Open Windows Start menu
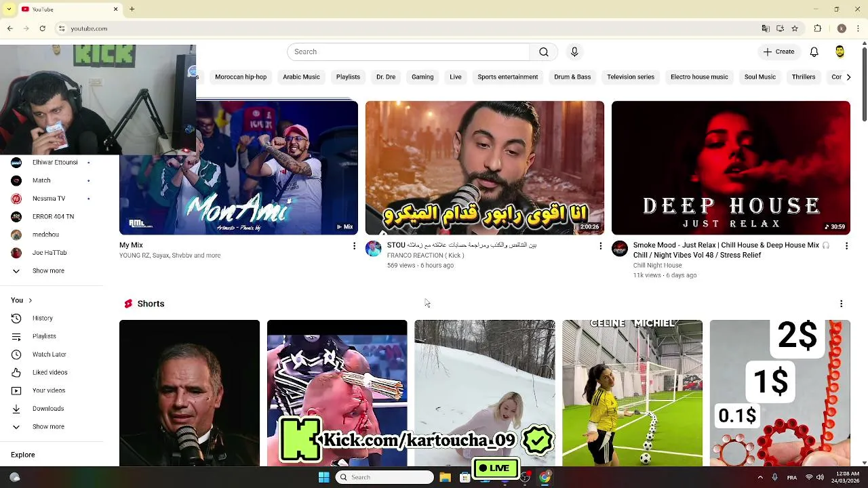Screen dimensions: 868x488 pyautogui.click(x=323, y=477)
